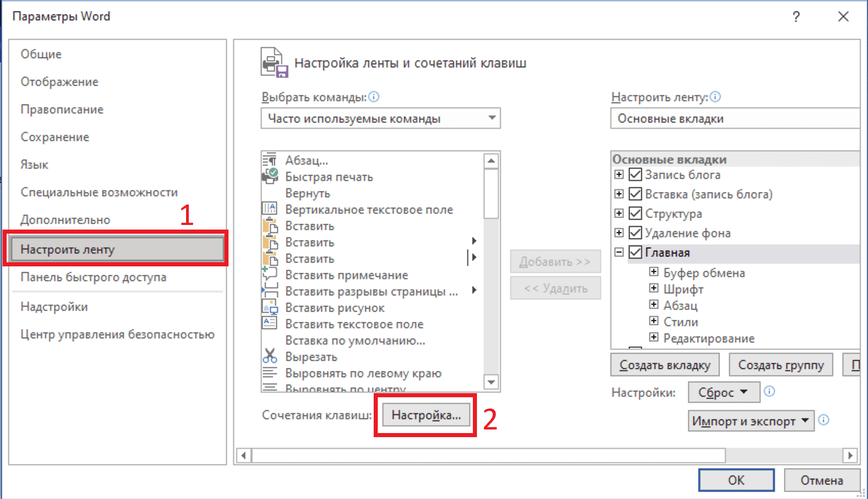Select the Insert comment command icon
The height and width of the screenshot is (499, 868).
269,275
